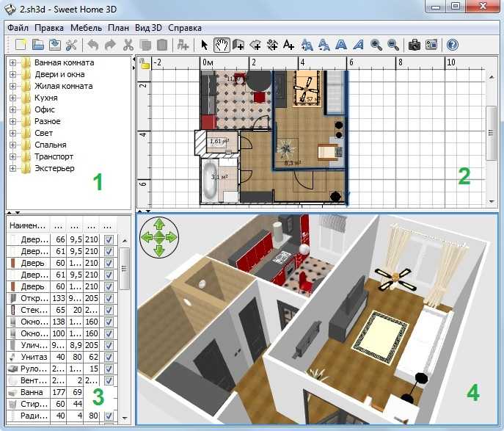Click the Create photo camera icon

coord(414,45)
